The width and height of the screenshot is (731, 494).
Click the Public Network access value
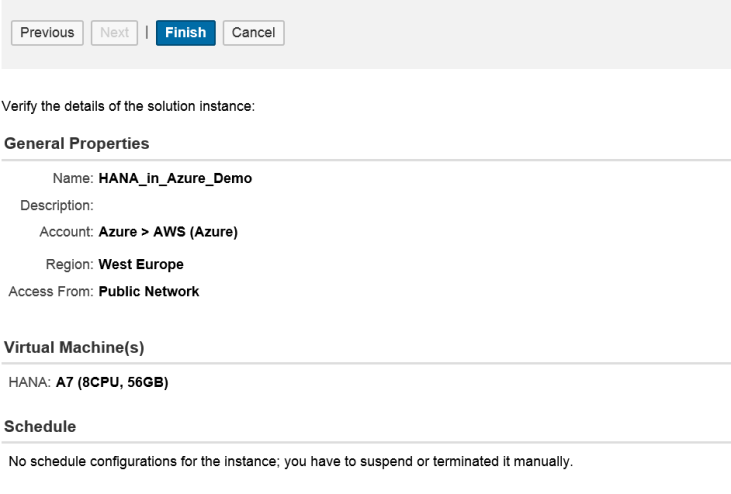[148, 292]
